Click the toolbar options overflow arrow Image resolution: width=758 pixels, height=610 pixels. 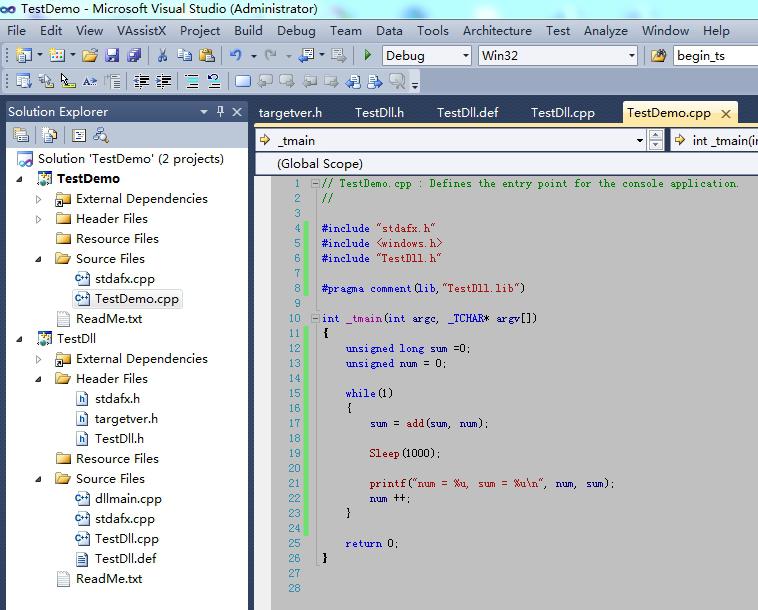tap(415, 86)
